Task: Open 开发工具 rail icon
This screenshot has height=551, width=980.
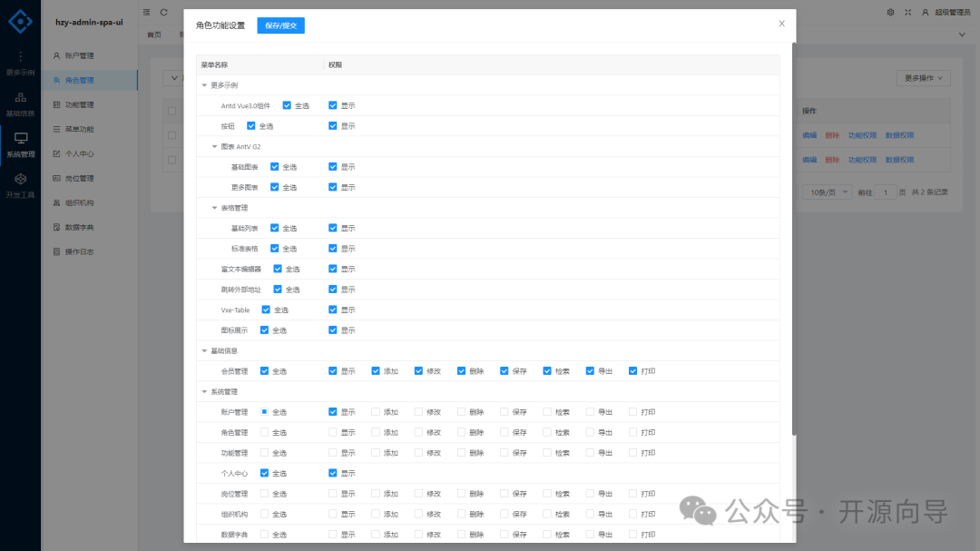Action: pyautogui.click(x=21, y=180)
